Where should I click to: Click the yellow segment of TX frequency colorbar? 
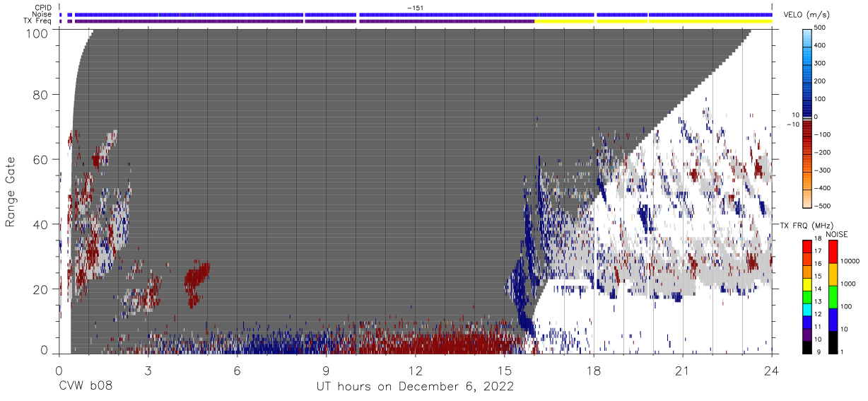click(807, 285)
